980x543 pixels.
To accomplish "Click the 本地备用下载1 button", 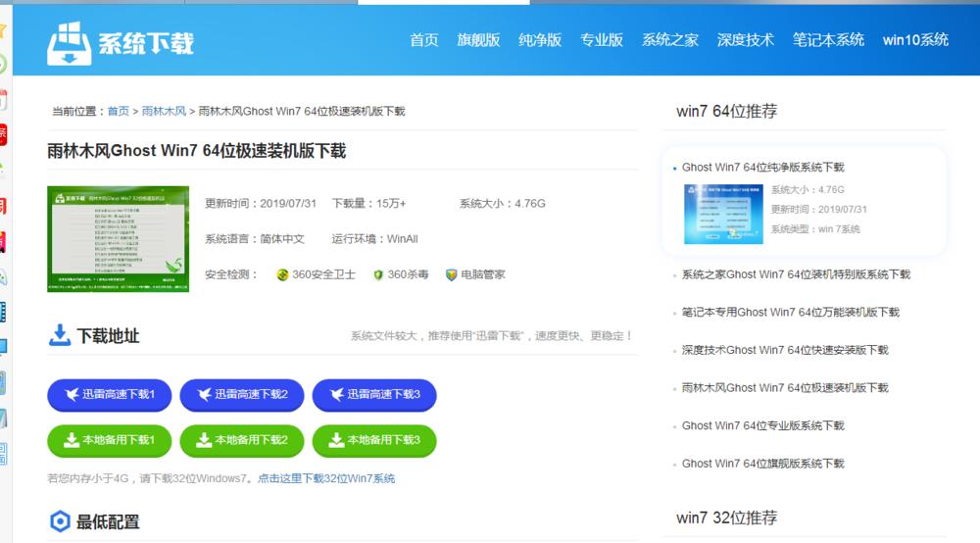I will pyautogui.click(x=110, y=440).
